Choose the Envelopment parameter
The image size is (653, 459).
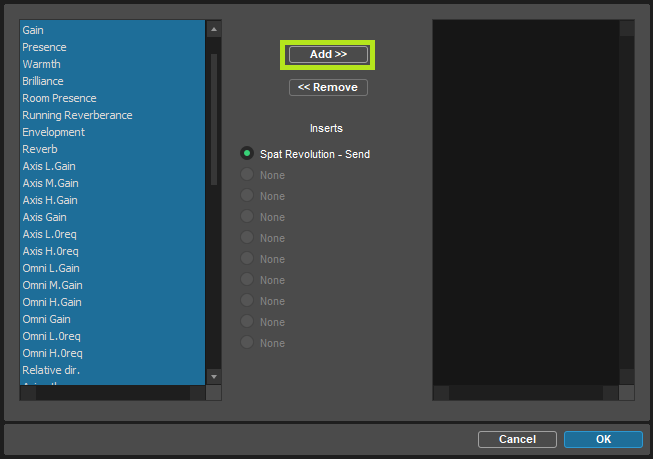click(x=53, y=133)
